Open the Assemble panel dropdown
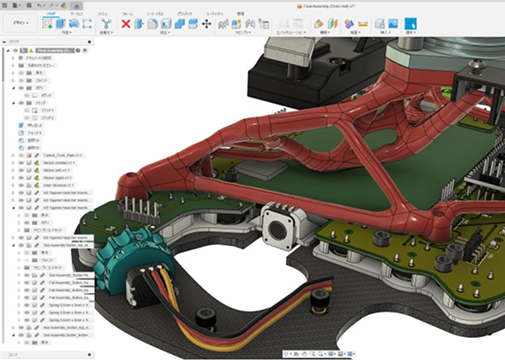 pos(243,33)
